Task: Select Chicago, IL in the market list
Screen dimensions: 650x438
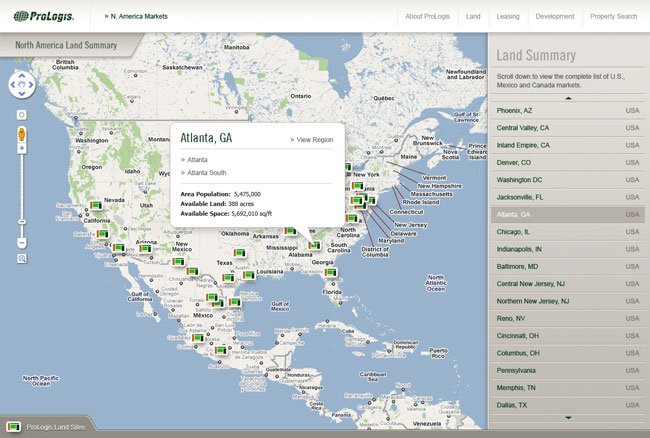Action: pos(568,232)
